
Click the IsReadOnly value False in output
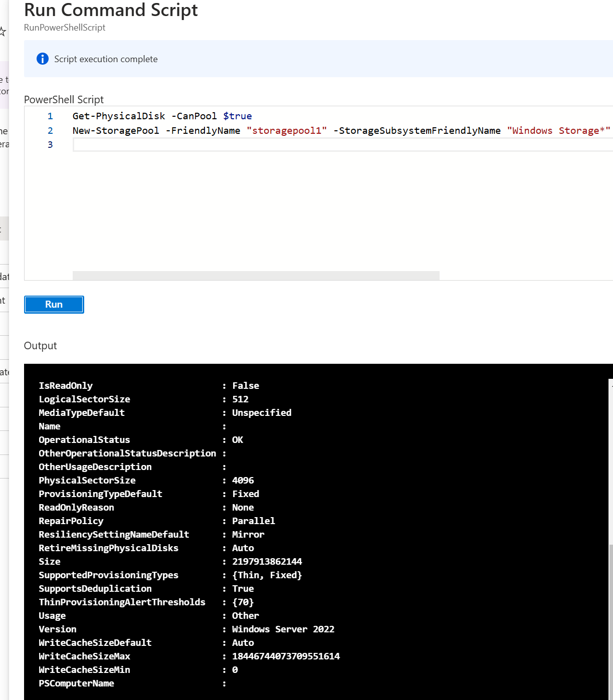[x=246, y=386]
